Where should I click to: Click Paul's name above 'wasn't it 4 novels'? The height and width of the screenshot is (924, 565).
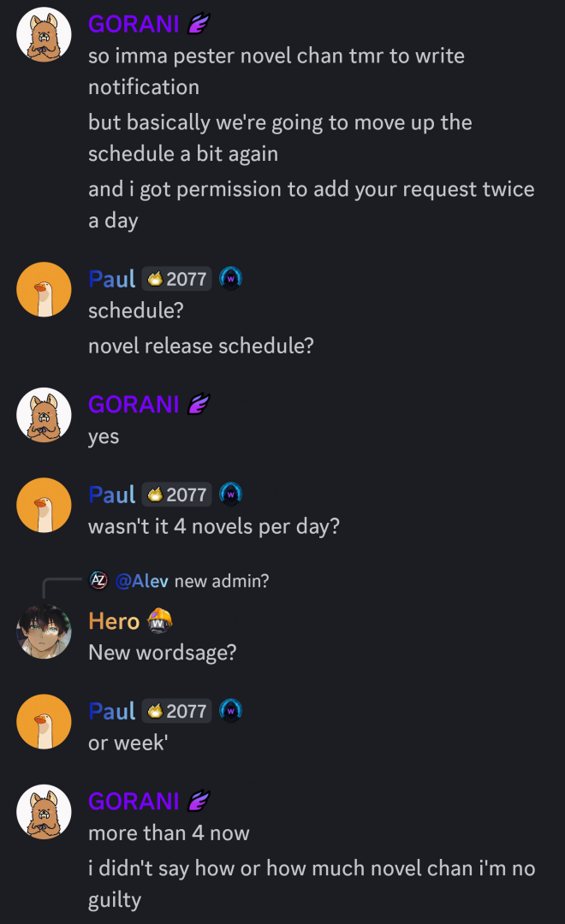[112, 495]
